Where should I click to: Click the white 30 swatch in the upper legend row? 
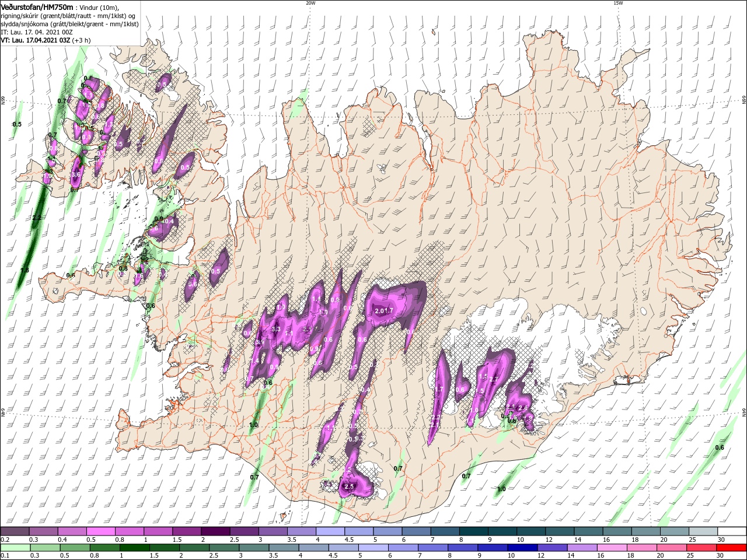click(732, 531)
